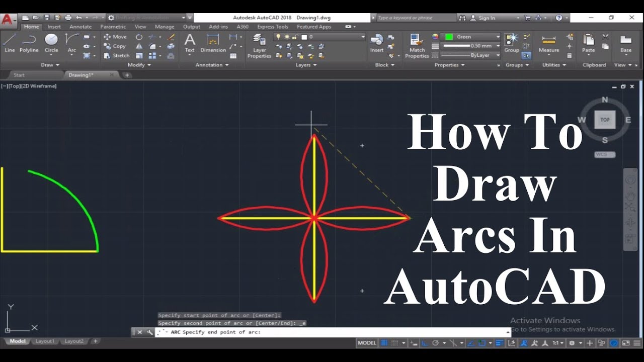Toggle Clean Screen in status bar

(x=626, y=343)
